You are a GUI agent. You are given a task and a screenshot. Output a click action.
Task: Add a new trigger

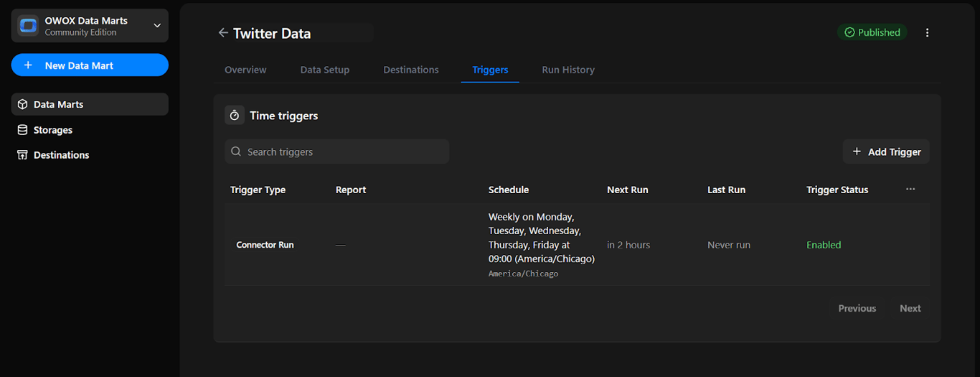886,152
